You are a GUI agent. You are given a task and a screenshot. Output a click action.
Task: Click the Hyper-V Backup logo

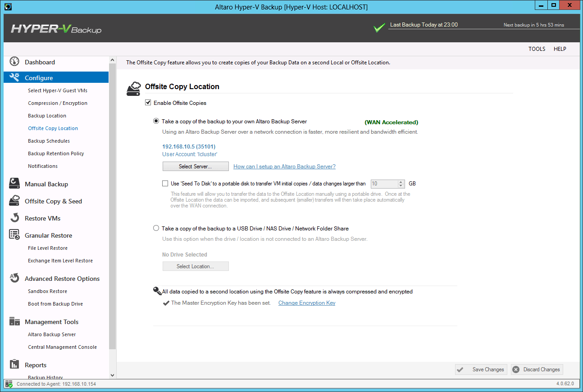pos(56,29)
